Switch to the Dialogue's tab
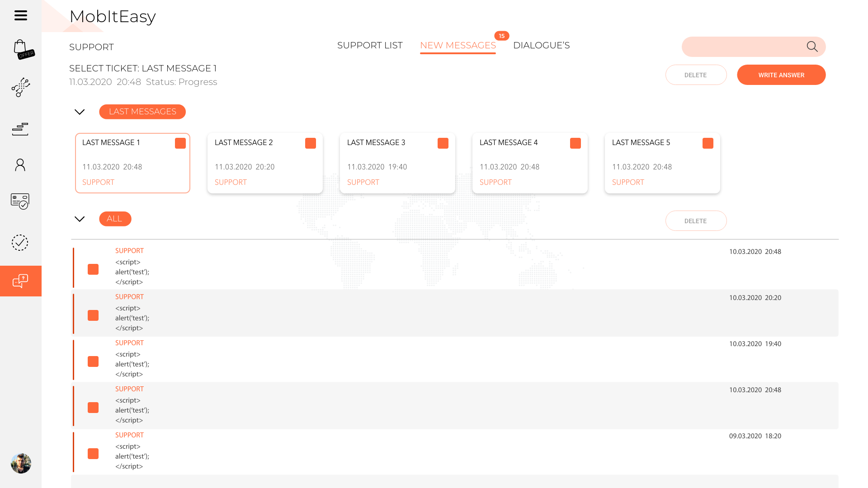 [x=541, y=45]
